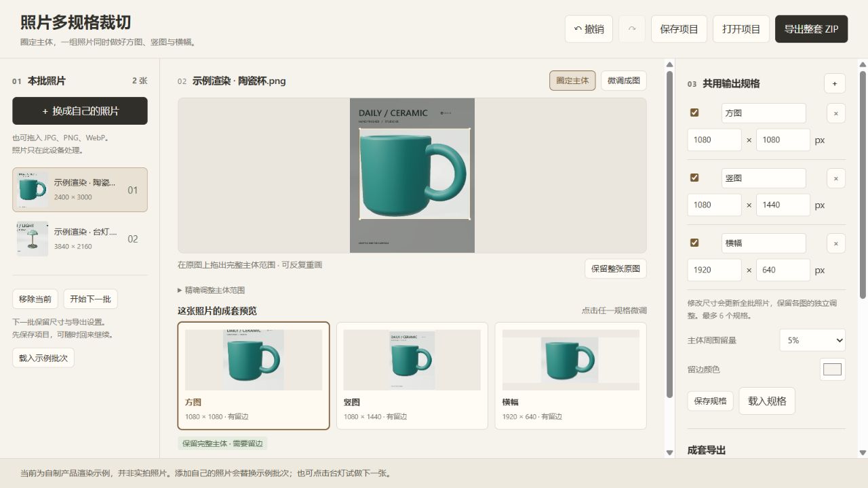Click the 方图 height field 1080
Screen dimensions: 868x488
(x=783, y=140)
